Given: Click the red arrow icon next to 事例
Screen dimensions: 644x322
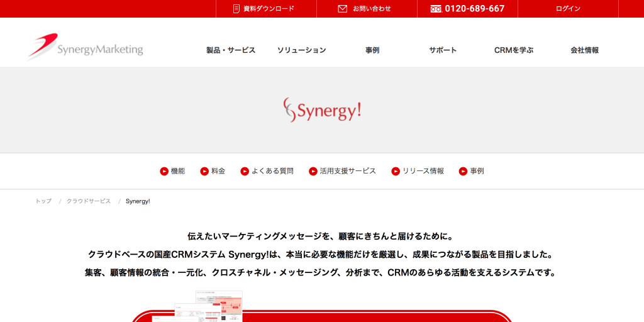Looking at the screenshot, I should pyautogui.click(x=464, y=171).
